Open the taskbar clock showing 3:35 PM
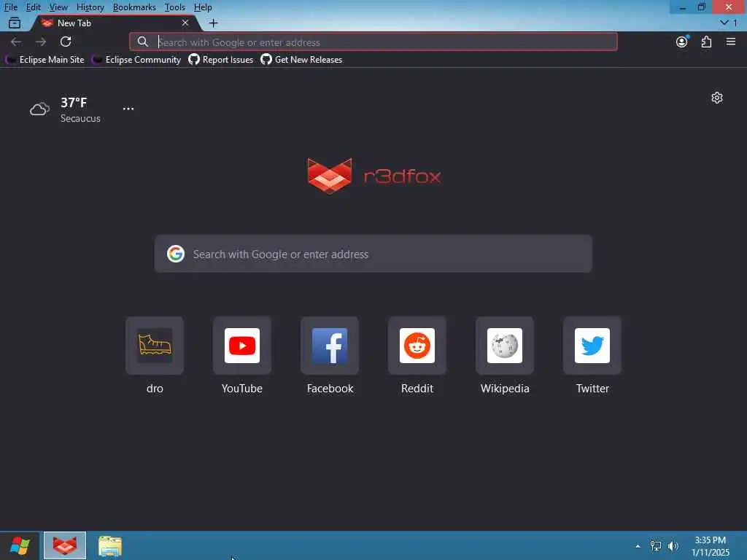This screenshot has width=747, height=560. click(711, 546)
